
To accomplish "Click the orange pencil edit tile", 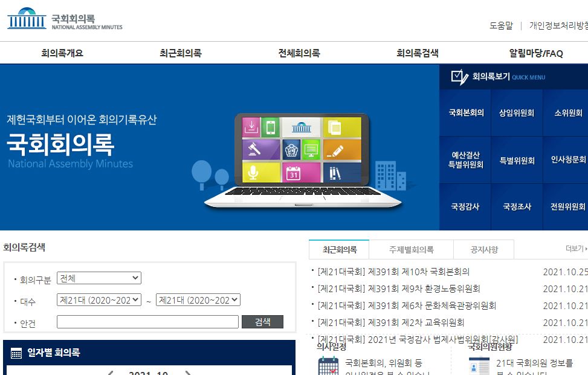I will (x=342, y=149).
